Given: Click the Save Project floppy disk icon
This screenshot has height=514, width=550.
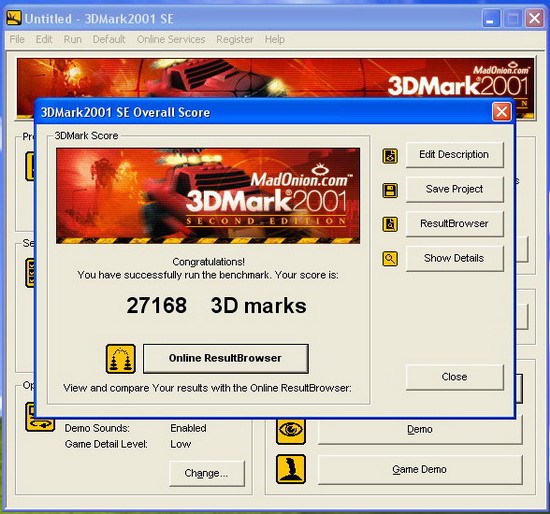Looking at the screenshot, I should (390, 190).
